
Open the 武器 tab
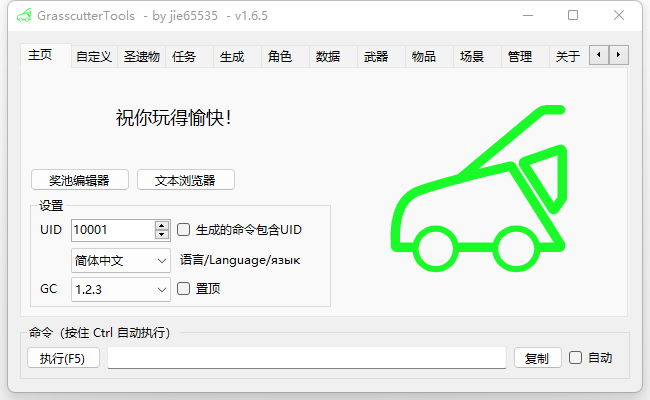pyautogui.click(x=376, y=57)
